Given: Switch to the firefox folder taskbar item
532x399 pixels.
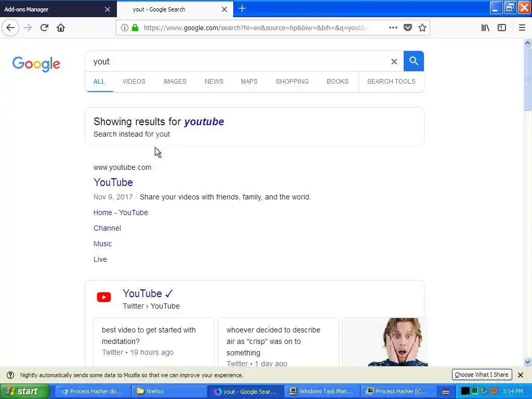Looking at the screenshot, I should tap(169, 391).
